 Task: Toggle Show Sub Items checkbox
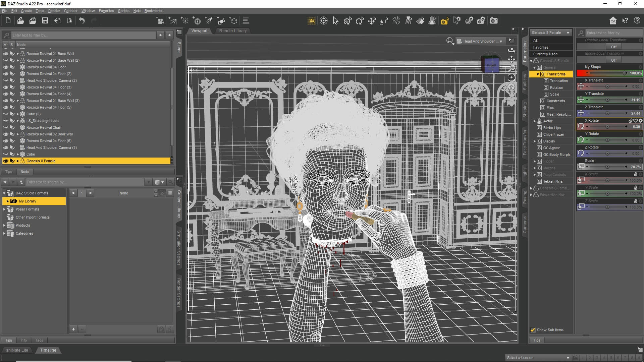click(533, 330)
